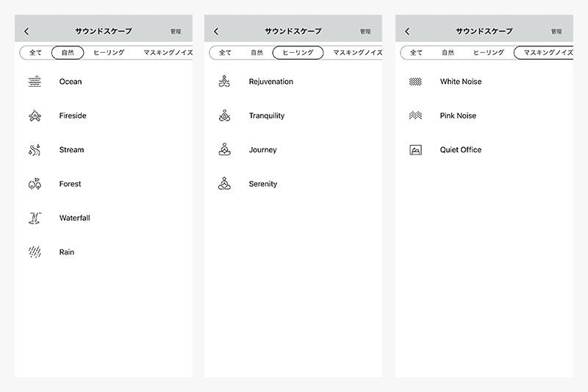This screenshot has width=588, height=392.
Task: Play the White Noise label
Action: coord(461,82)
